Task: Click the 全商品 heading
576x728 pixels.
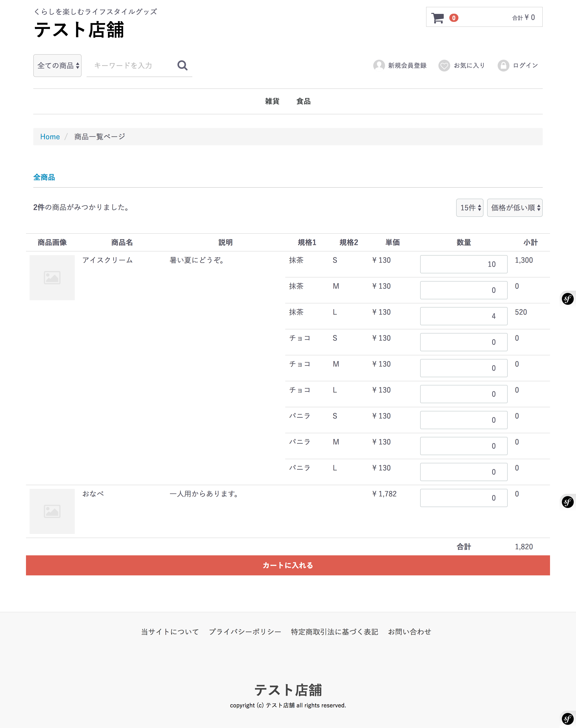Action: click(x=44, y=177)
